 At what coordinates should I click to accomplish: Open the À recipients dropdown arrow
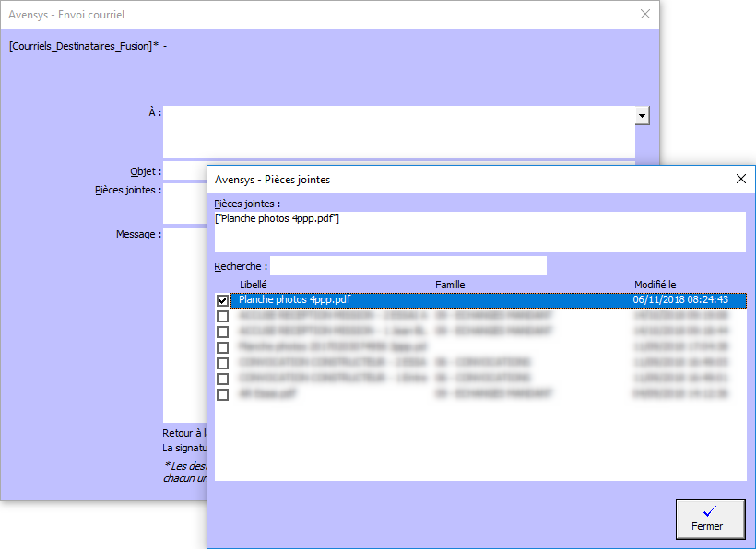(642, 115)
